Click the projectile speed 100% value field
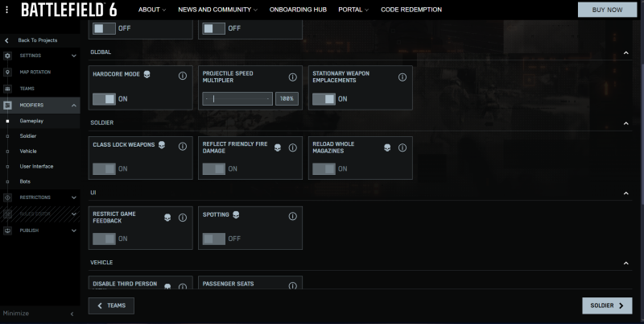This screenshot has width=644, height=324. pyautogui.click(x=287, y=98)
